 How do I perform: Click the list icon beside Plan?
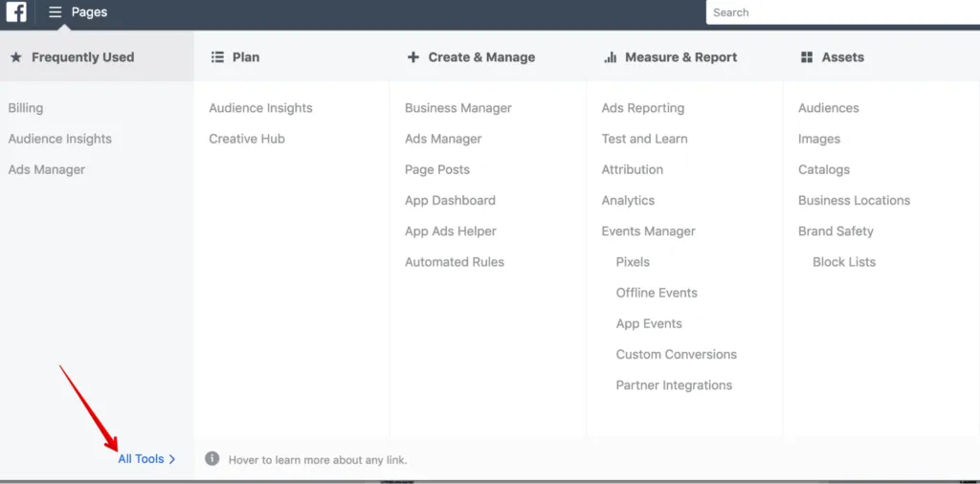[x=217, y=57]
